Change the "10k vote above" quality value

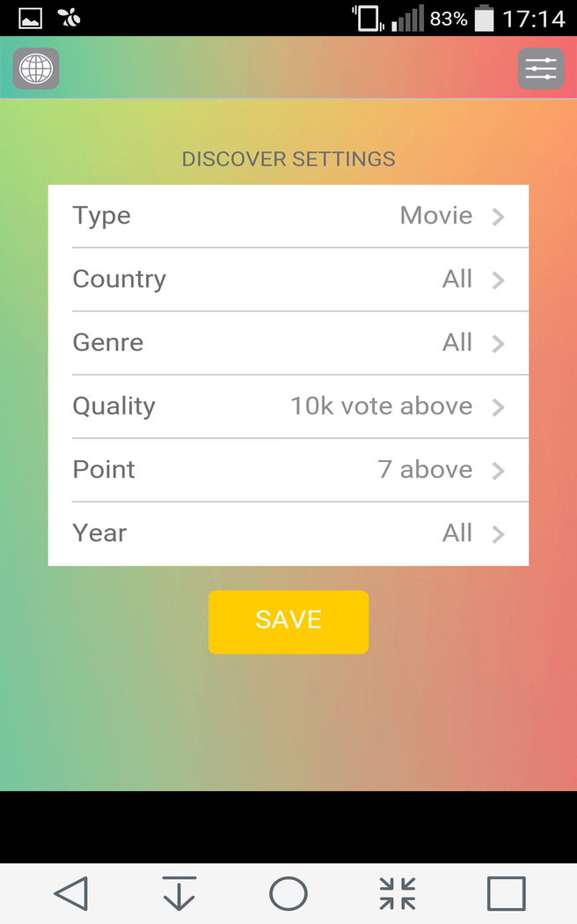coord(382,407)
